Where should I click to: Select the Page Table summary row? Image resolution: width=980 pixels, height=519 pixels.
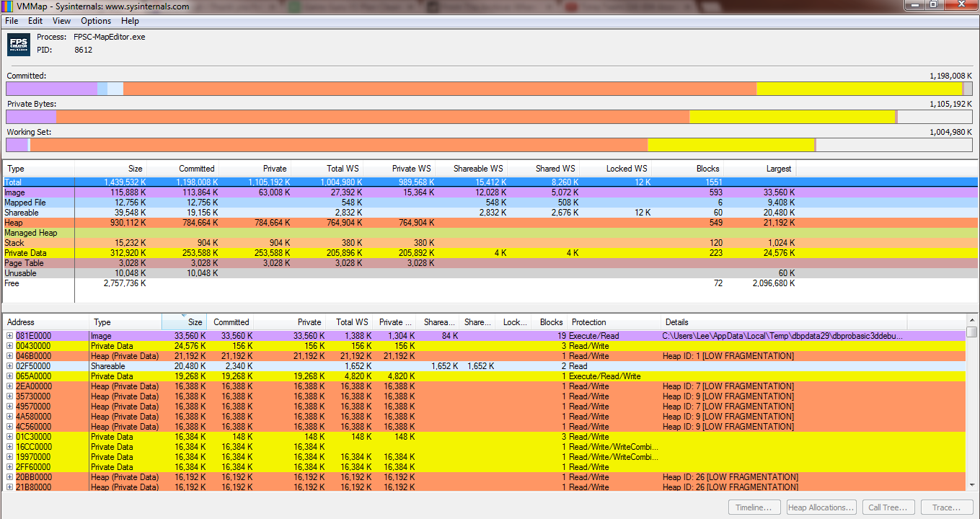coord(490,263)
